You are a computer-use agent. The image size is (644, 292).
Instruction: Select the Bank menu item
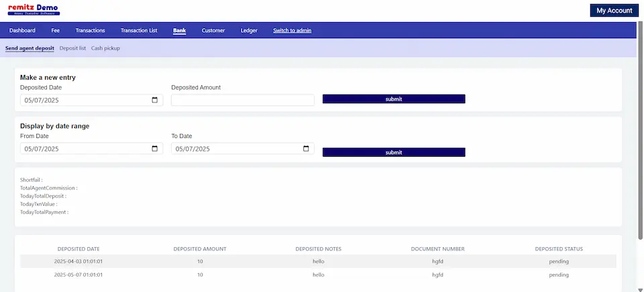tap(179, 30)
